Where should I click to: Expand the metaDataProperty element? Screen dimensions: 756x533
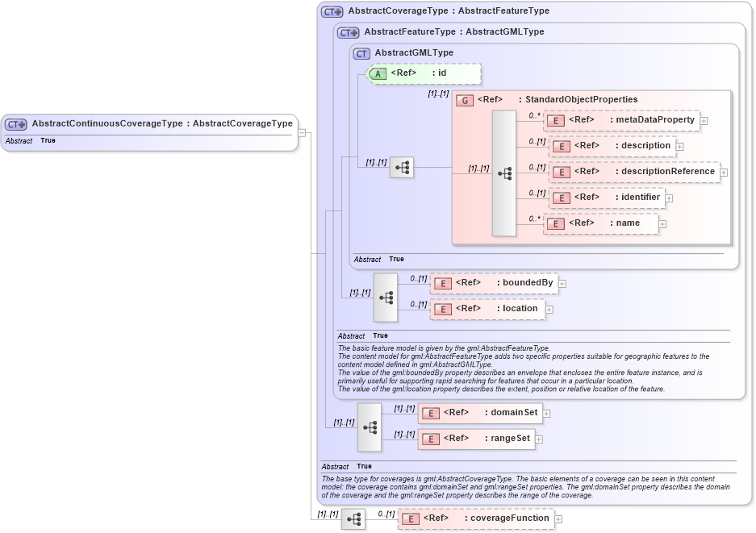coord(704,121)
